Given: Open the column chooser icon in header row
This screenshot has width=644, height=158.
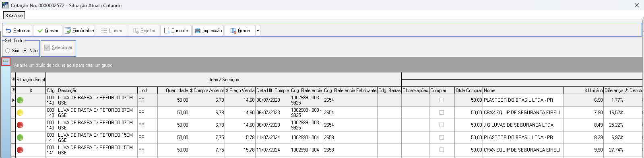Looking at the screenshot, I should [x=13, y=90].
